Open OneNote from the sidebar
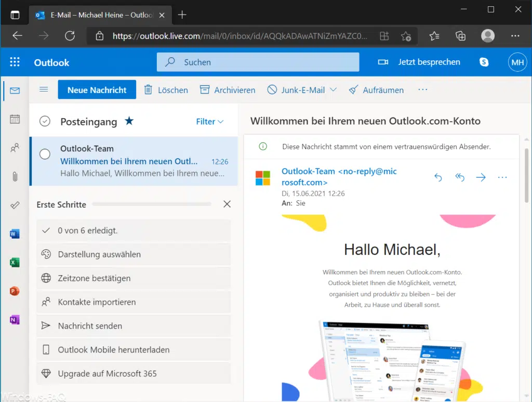The image size is (532, 402). pyautogui.click(x=14, y=319)
